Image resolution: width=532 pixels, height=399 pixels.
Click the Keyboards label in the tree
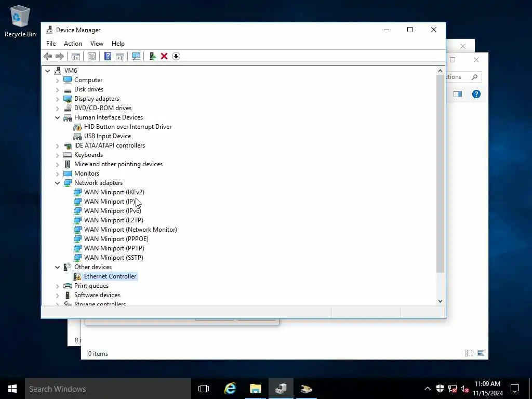coord(88,155)
